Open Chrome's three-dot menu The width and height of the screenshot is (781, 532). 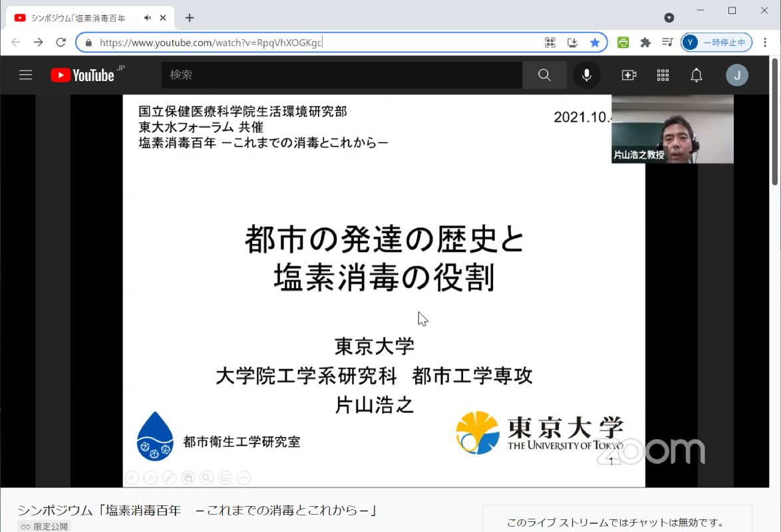click(765, 43)
